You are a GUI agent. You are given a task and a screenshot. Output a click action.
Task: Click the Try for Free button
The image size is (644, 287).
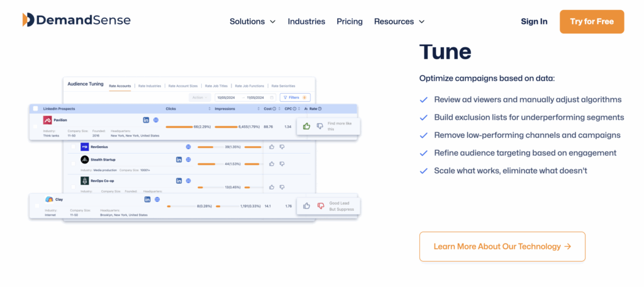click(592, 21)
